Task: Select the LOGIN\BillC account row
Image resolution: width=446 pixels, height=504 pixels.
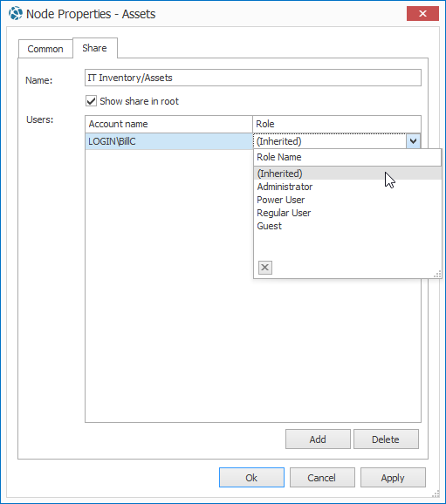Action: (x=169, y=141)
